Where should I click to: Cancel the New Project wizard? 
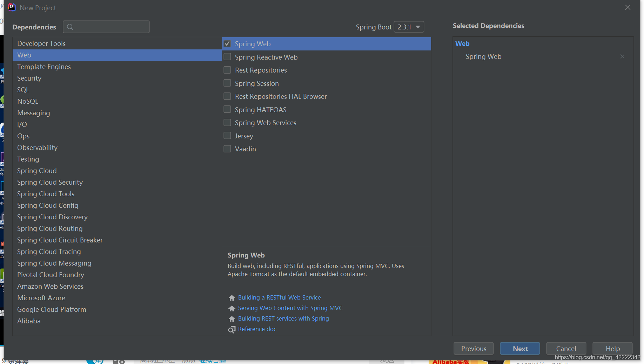point(566,349)
